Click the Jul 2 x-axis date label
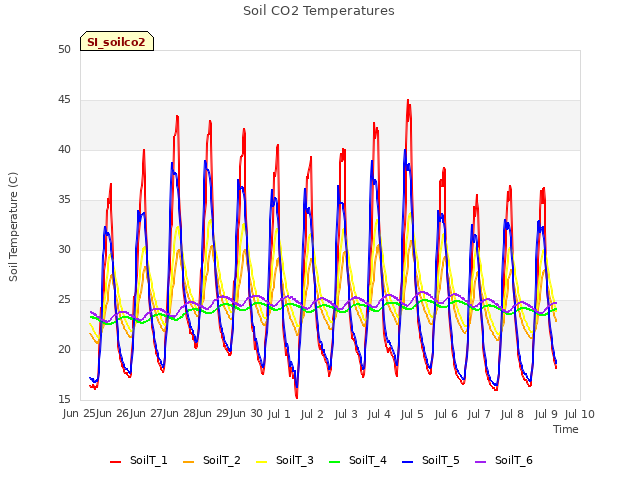The image size is (640, 480). click(312, 414)
